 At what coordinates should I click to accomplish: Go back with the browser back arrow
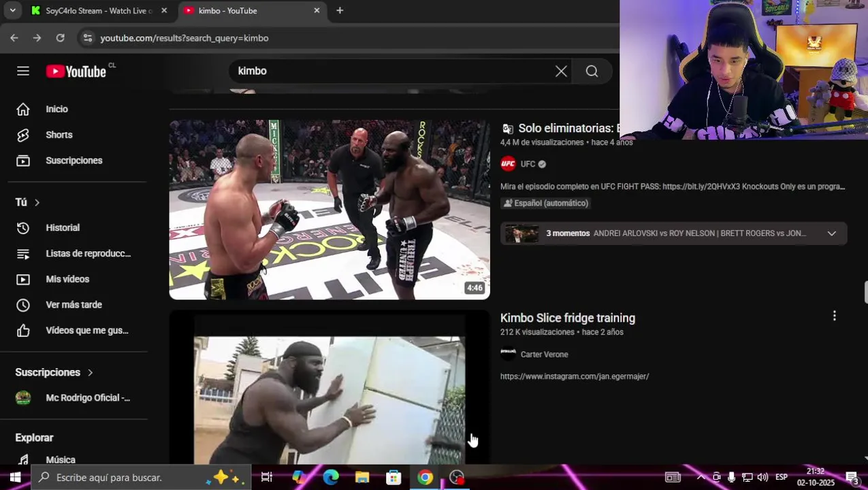tap(14, 38)
